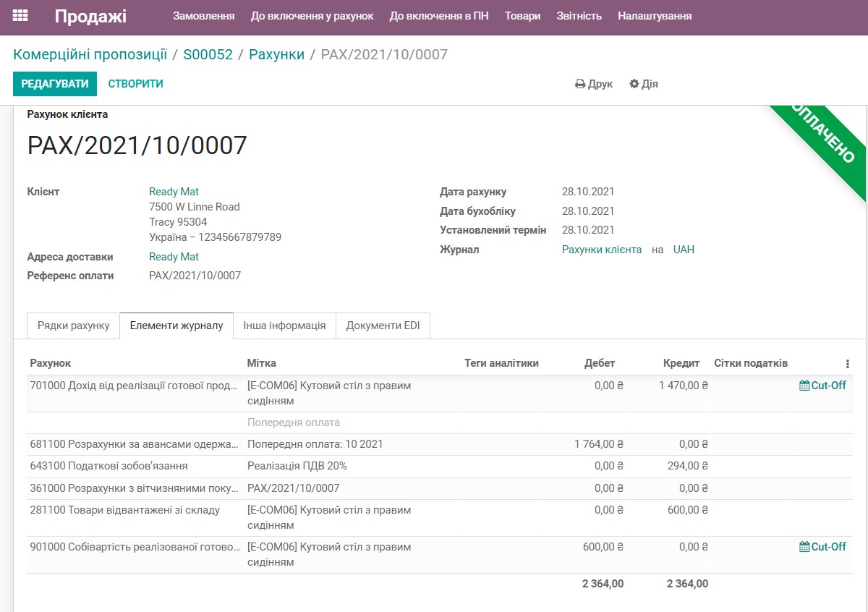Click the РЕДАГУВАТИ button

click(55, 83)
